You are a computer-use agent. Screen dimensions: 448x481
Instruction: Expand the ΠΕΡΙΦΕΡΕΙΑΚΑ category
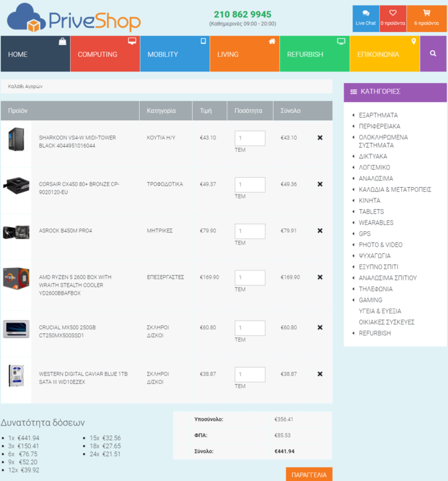pos(379,126)
